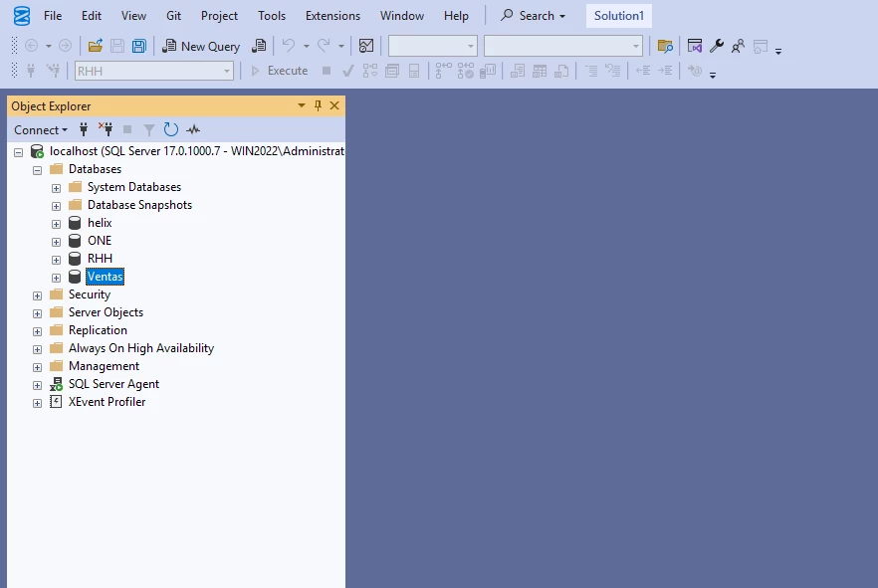This screenshot has height=588, width=878.
Task: Click the Change Connection icon in SQL toolbar
Action: [x=53, y=71]
